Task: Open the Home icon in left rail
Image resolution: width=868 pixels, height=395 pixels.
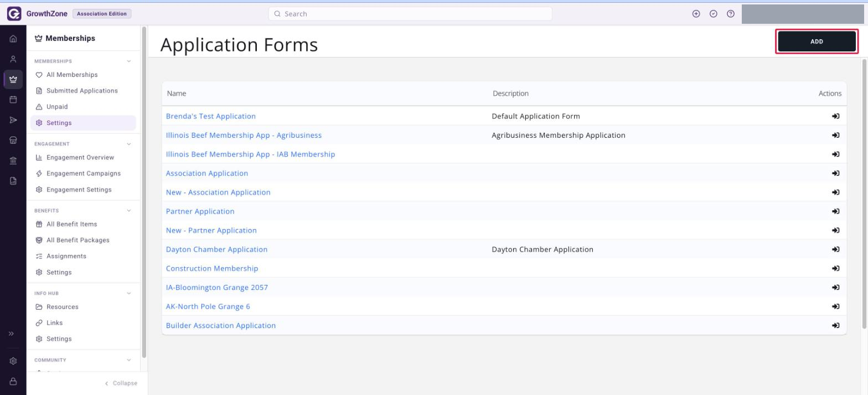Action: click(x=13, y=39)
